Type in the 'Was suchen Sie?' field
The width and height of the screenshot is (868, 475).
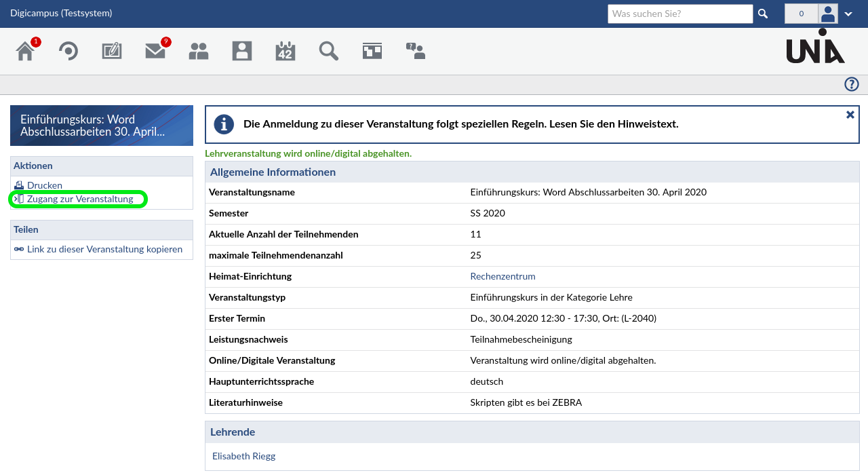pyautogui.click(x=679, y=14)
